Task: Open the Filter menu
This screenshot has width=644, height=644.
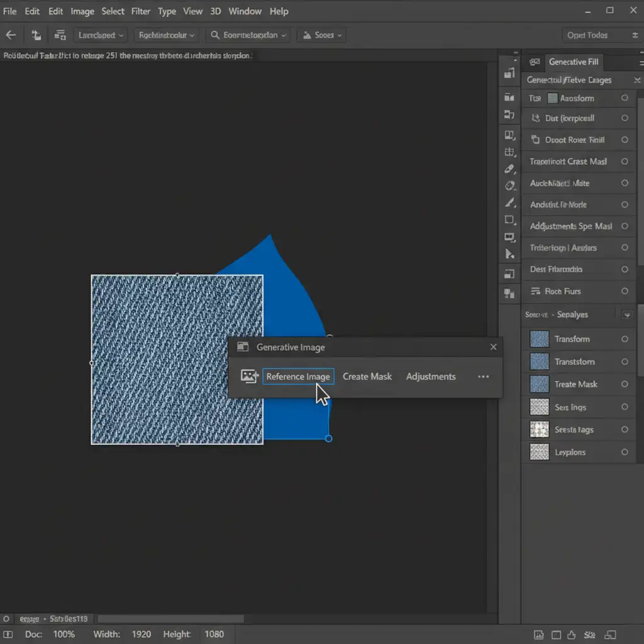Action: tap(141, 11)
